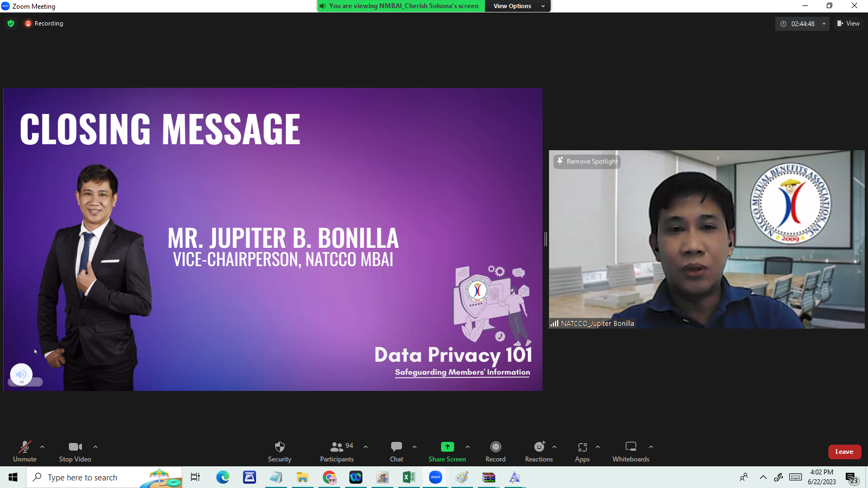
Task: Open the Participants panel
Action: coord(337,451)
